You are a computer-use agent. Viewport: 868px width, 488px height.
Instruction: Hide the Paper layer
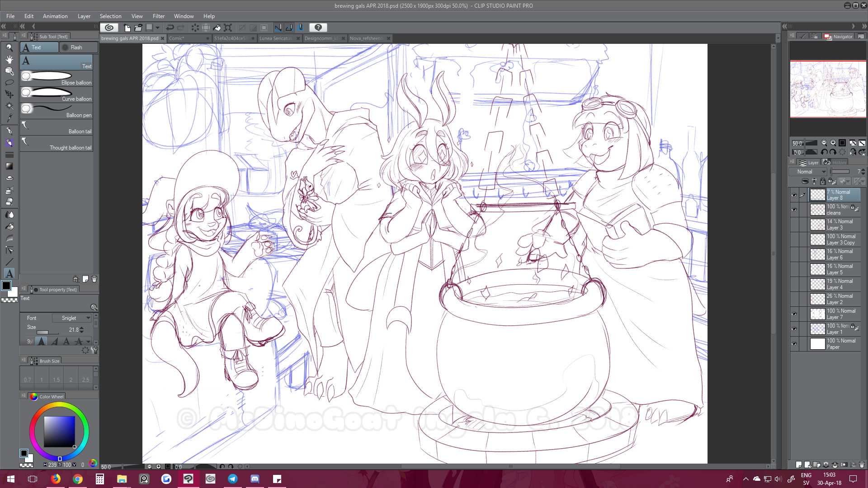794,344
